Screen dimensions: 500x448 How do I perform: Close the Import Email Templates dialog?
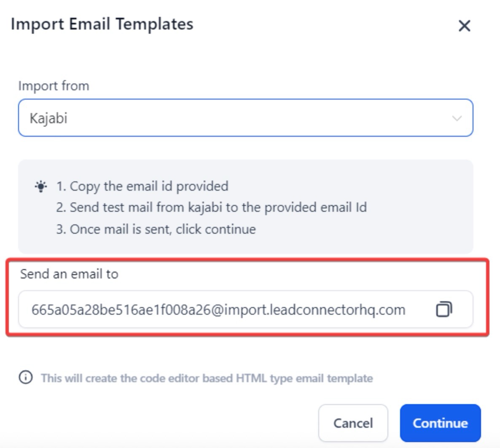click(x=464, y=26)
